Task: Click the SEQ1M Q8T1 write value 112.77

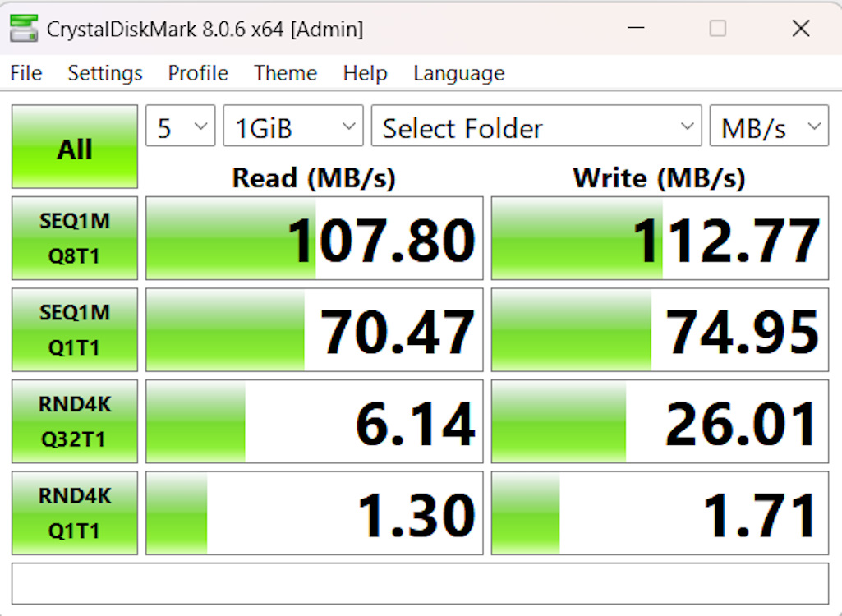Action: coord(660,238)
